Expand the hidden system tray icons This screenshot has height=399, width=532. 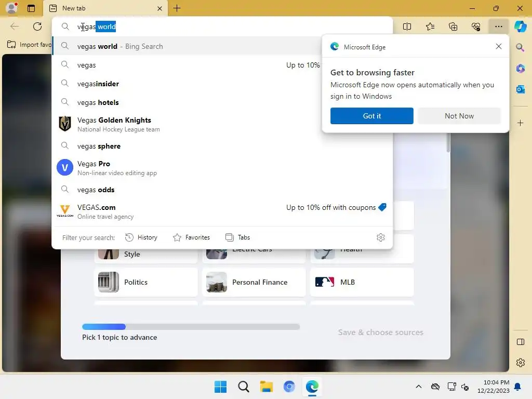(419, 387)
